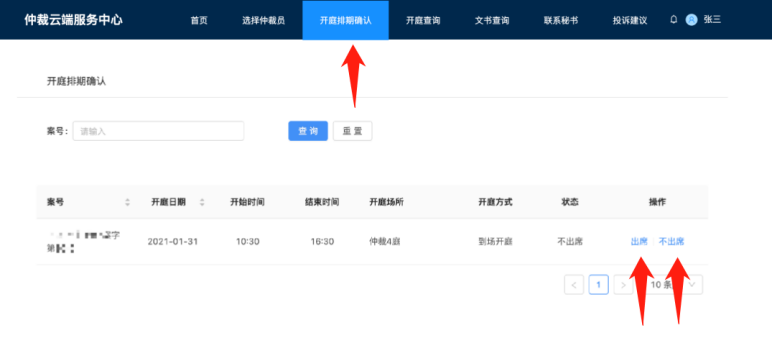Screen dimensions: 773x361
Task: Open the notification bell icon
Action: point(673,20)
